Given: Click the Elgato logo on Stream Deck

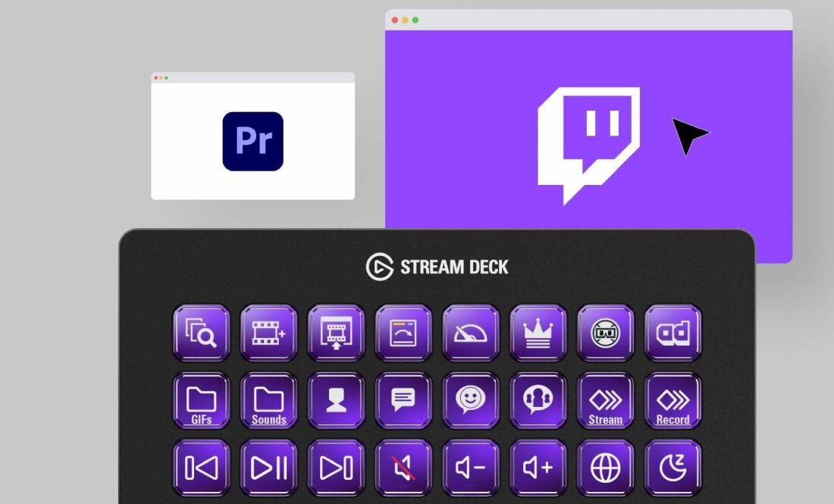Looking at the screenshot, I should coord(380,267).
